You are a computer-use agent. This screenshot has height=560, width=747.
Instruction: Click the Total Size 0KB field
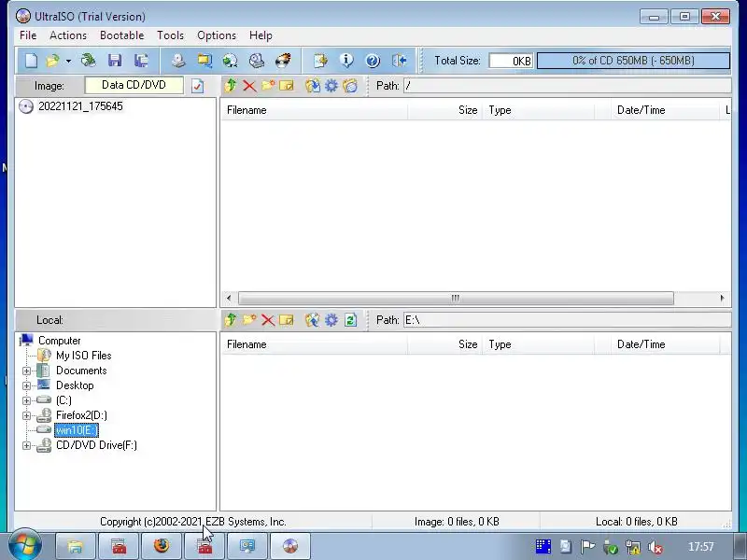511,61
